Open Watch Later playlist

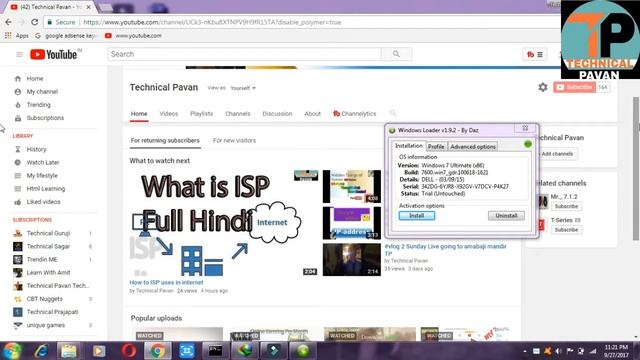point(43,162)
